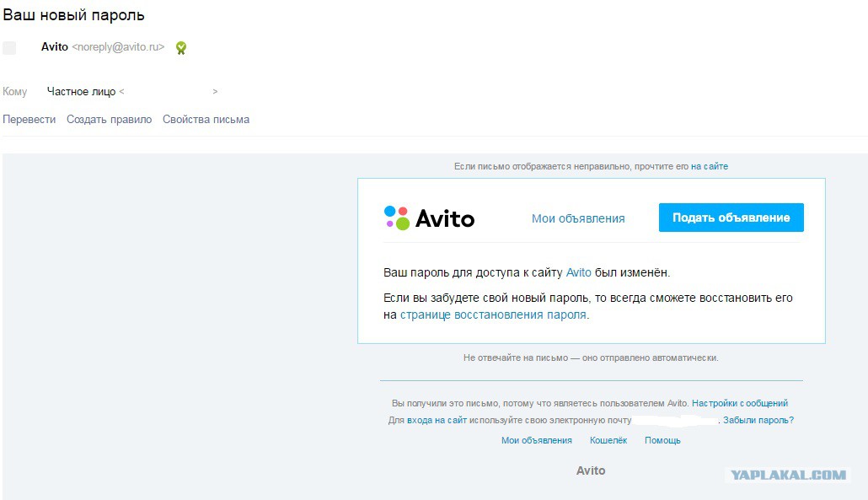868x500 pixels.
Task: Click the sender address noreply@avito.ru
Action: pos(119,47)
